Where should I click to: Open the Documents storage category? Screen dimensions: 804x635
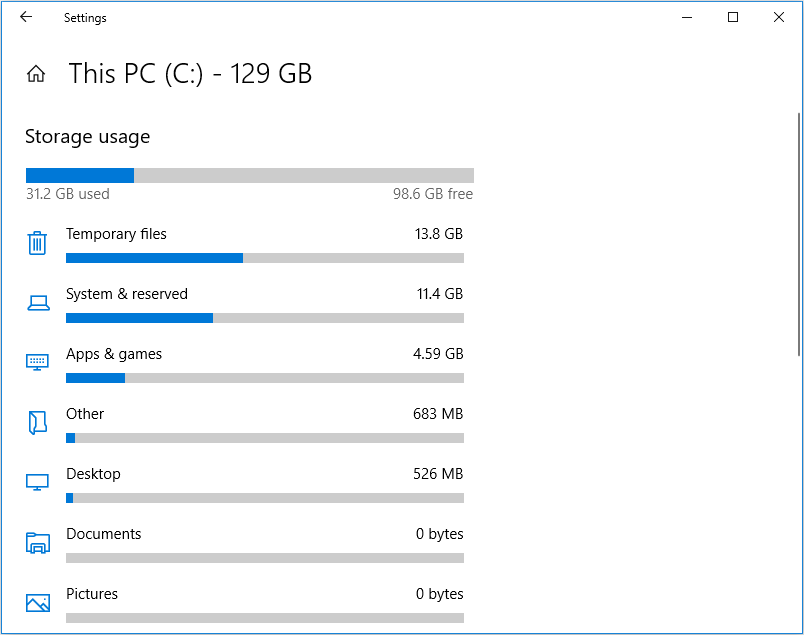click(x=104, y=534)
